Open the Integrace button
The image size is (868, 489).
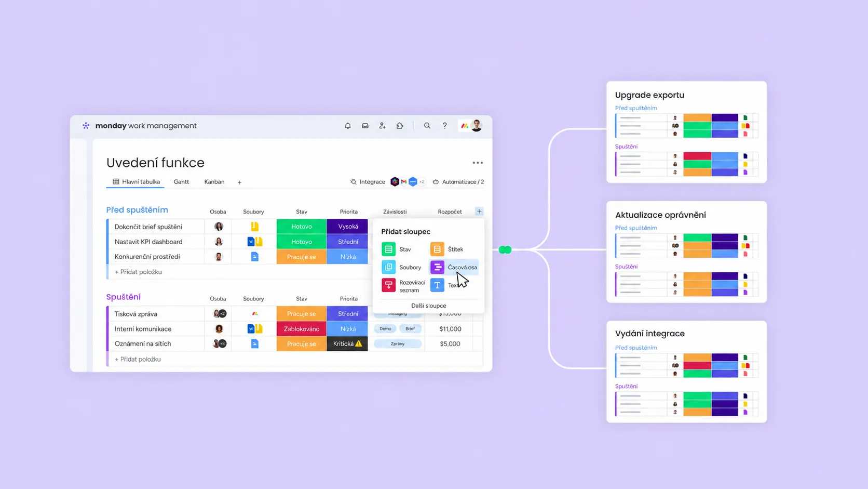point(368,182)
